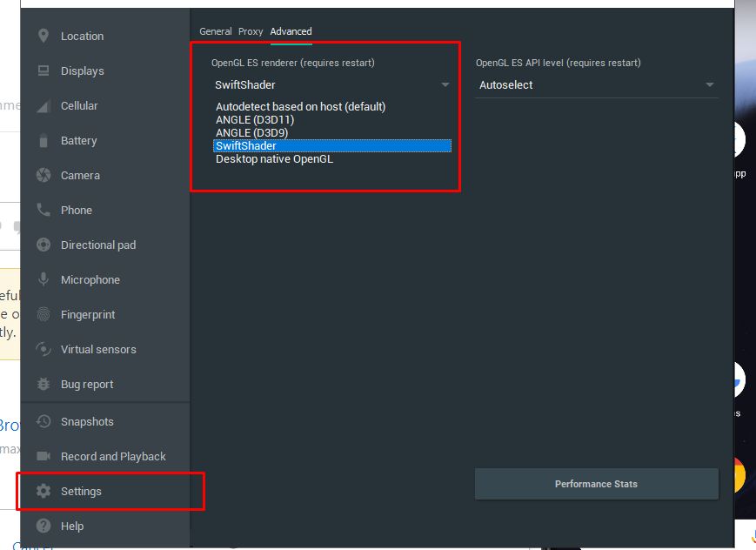Open the Location page

click(105, 36)
